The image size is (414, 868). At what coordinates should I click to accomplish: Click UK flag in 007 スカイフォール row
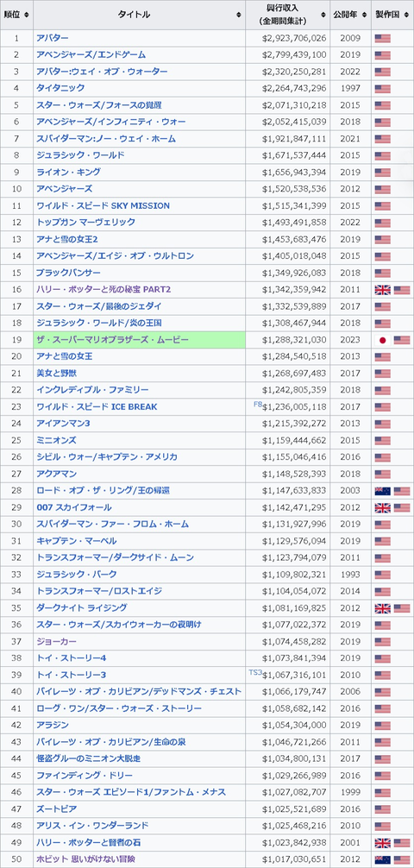point(382,507)
